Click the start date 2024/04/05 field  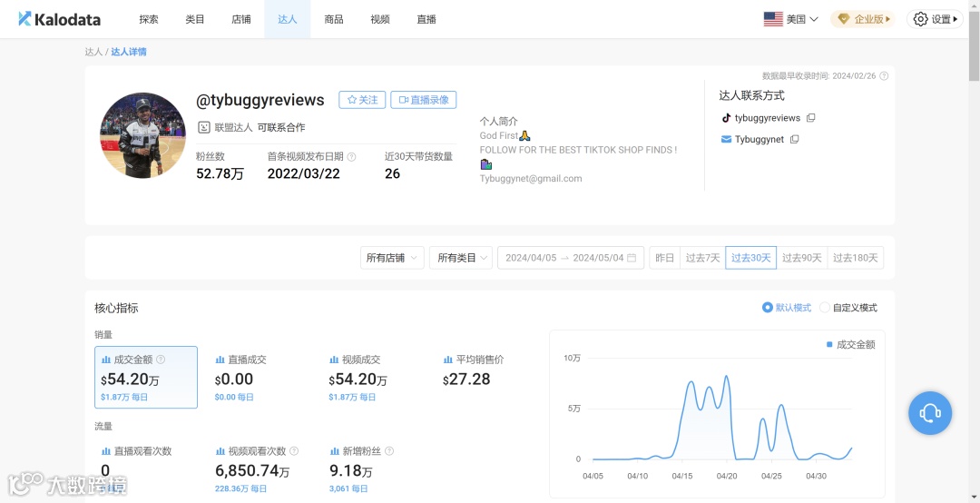[x=531, y=258]
